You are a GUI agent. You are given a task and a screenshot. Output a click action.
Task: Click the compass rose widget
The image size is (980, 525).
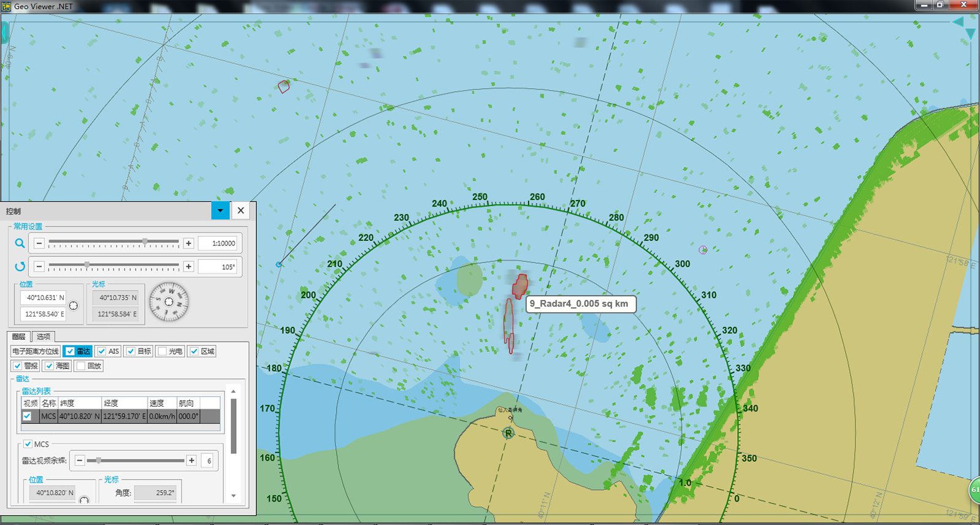(169, 302)
